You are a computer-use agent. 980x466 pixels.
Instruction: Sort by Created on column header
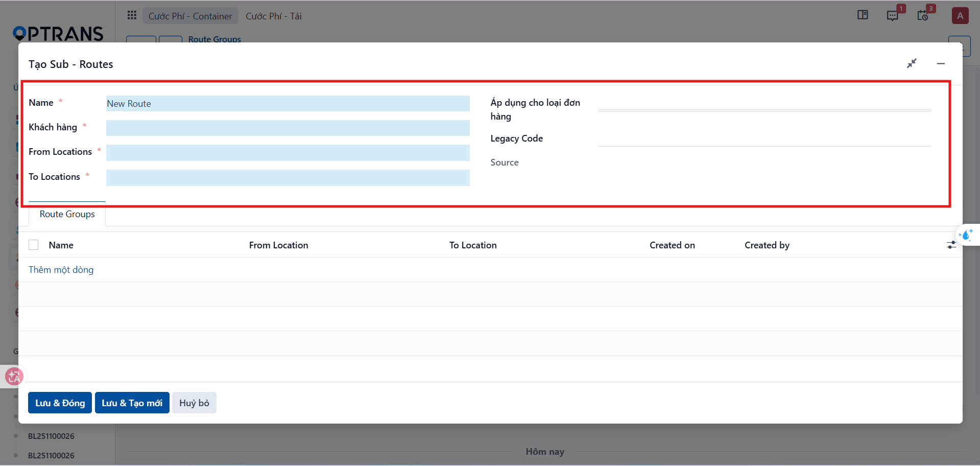click(x=672, y=245)
